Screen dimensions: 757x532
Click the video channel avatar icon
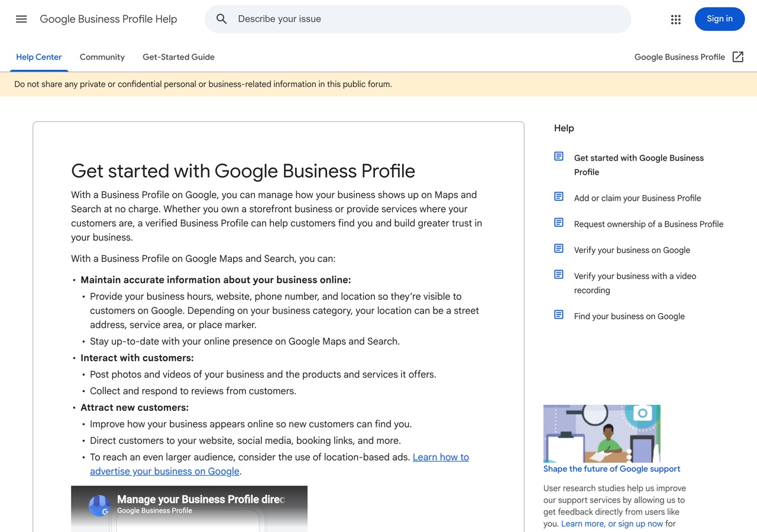pos(99,505)
